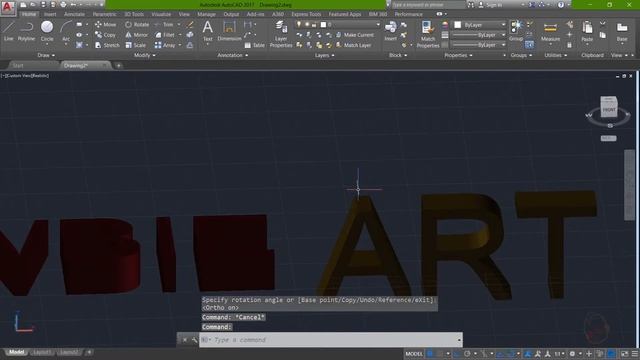Select the Dimension tool
Screen dimensions: 640x360
(x=229, y=31)
